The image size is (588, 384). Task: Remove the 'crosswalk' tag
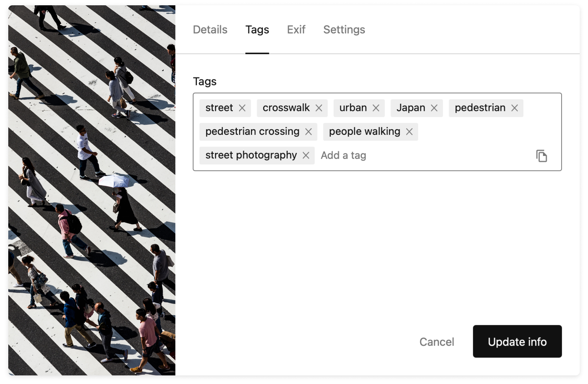(319, 108)
